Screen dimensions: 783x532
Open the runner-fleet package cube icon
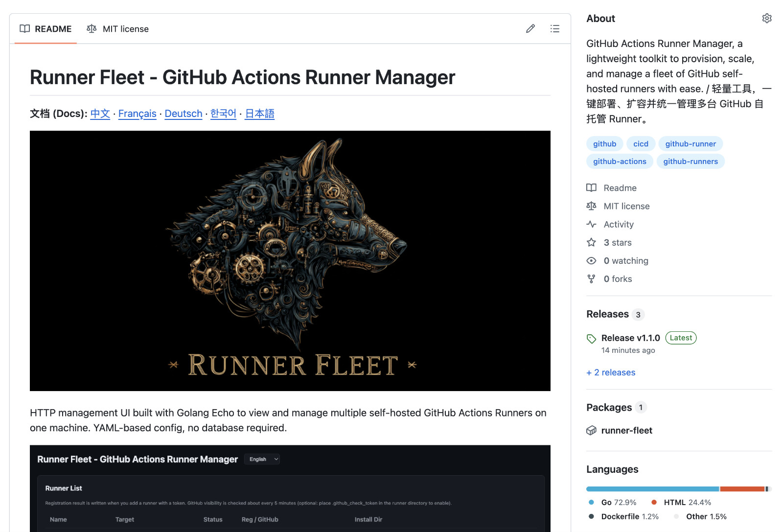[591, 430]
